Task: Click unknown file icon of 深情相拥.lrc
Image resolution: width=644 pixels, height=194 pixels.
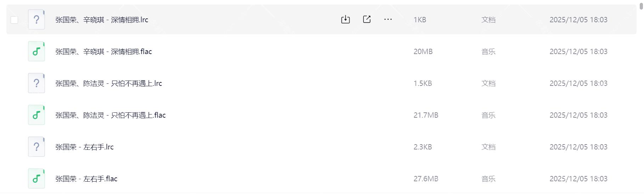Action: [36, 19]
